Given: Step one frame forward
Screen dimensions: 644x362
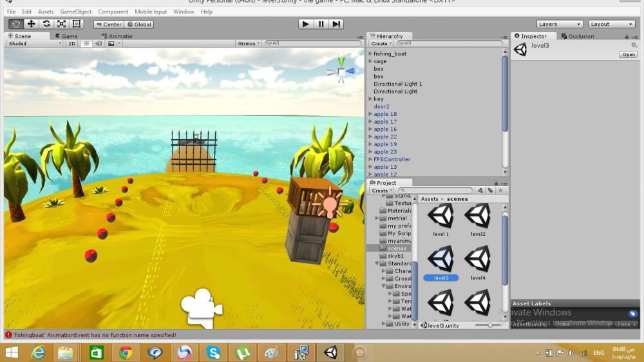Looking at the screenshot, I should click(336, 24).
